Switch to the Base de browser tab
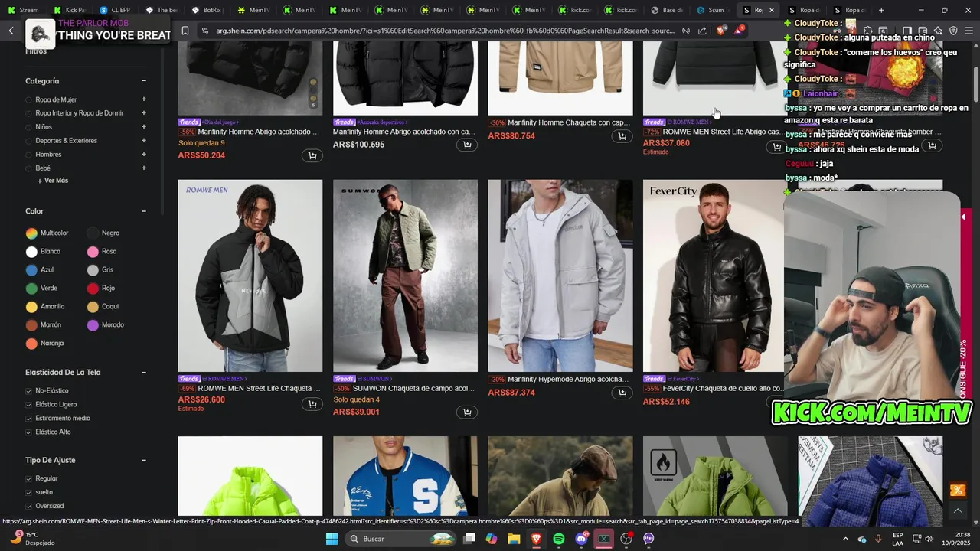 666,10
